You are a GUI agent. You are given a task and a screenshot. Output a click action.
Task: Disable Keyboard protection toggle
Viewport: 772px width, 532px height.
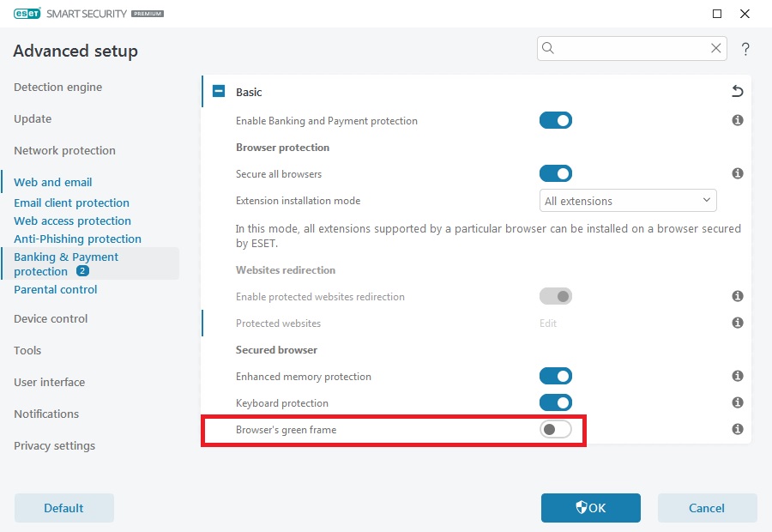(555, 402)
